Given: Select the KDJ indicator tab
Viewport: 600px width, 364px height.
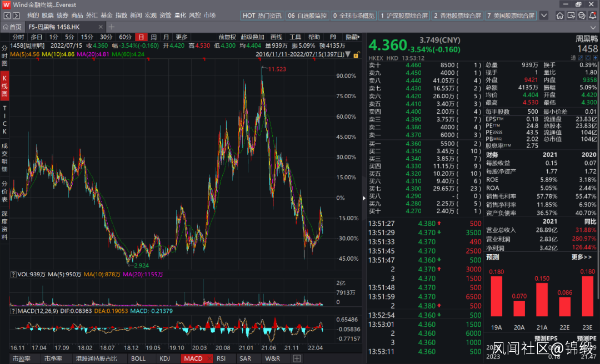Looking at the screenshot, I should (164, 358).
